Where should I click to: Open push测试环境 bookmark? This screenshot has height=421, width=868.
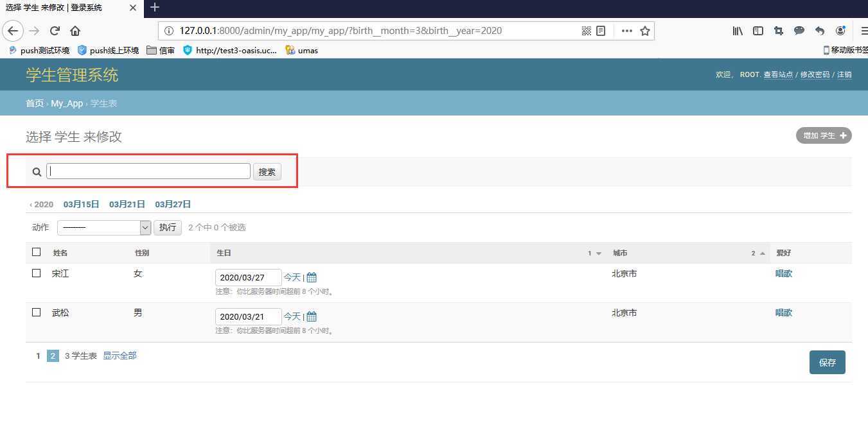[39, 50]
